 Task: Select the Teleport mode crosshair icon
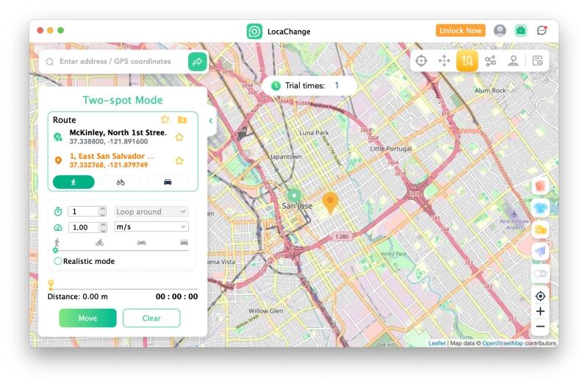(421, 61)
